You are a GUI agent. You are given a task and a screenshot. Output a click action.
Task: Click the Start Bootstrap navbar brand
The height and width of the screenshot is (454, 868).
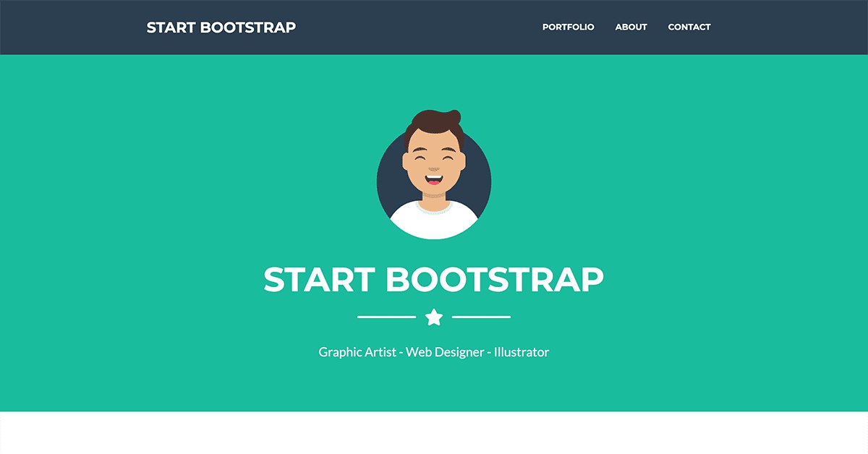pyautogui.click(x=221, y=27)
